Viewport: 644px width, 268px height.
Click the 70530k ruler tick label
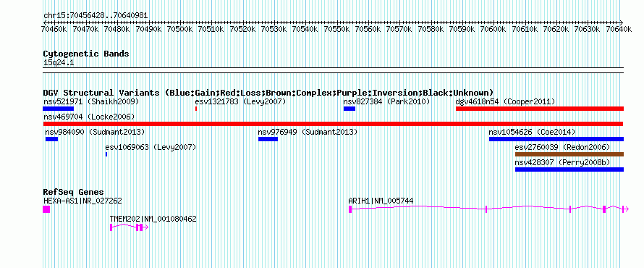(274, 29)
